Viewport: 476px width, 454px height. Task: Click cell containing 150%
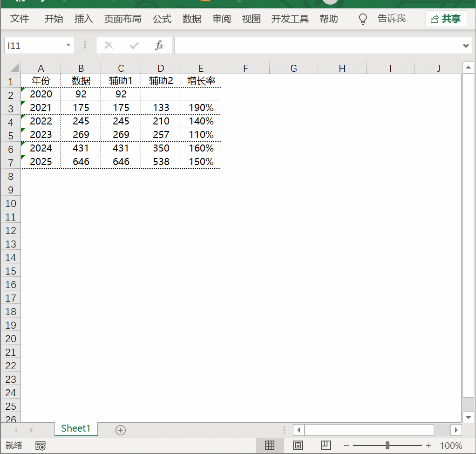point(201,162)
